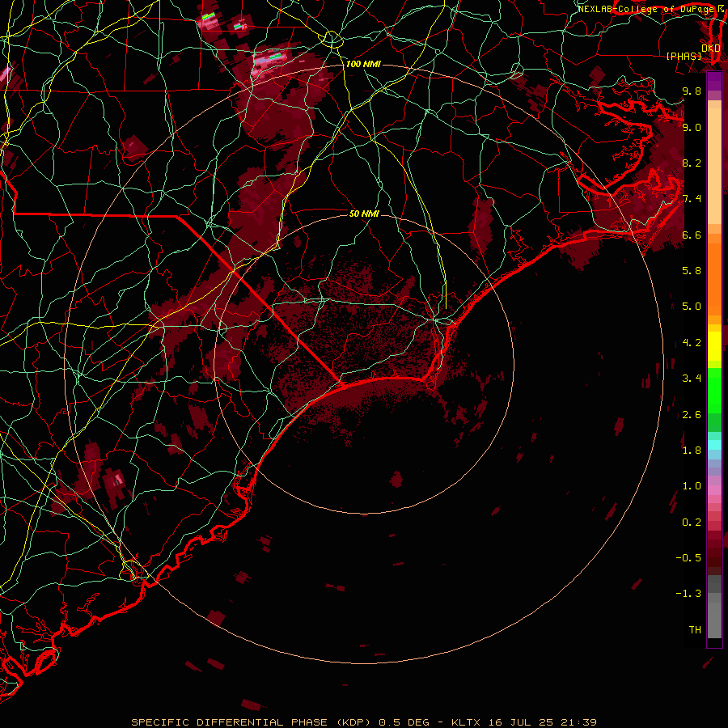
Task: Click the 50 NMI range ring label
Action: tap(365, 214)
